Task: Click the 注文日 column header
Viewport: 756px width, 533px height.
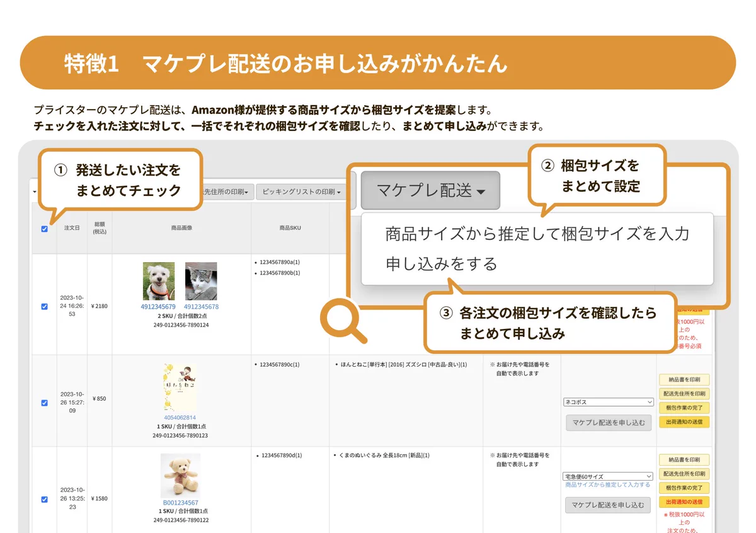Action: click(72, 228)
